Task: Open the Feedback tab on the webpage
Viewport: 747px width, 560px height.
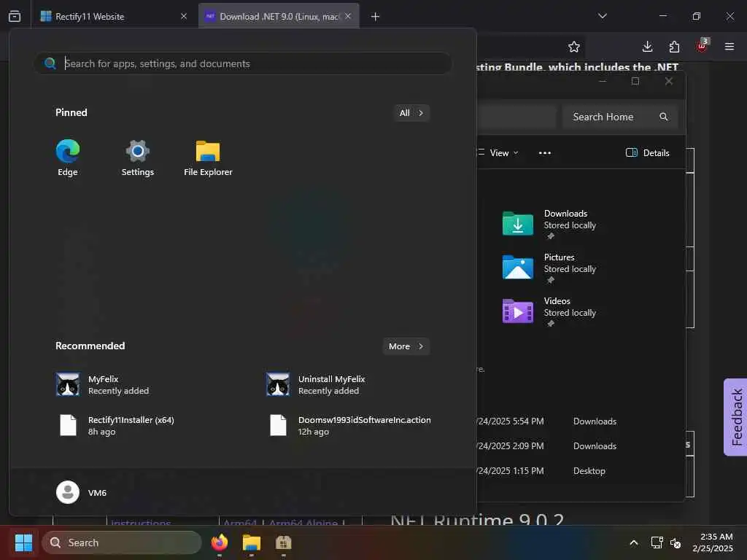Action: click(x=736, y=417)
